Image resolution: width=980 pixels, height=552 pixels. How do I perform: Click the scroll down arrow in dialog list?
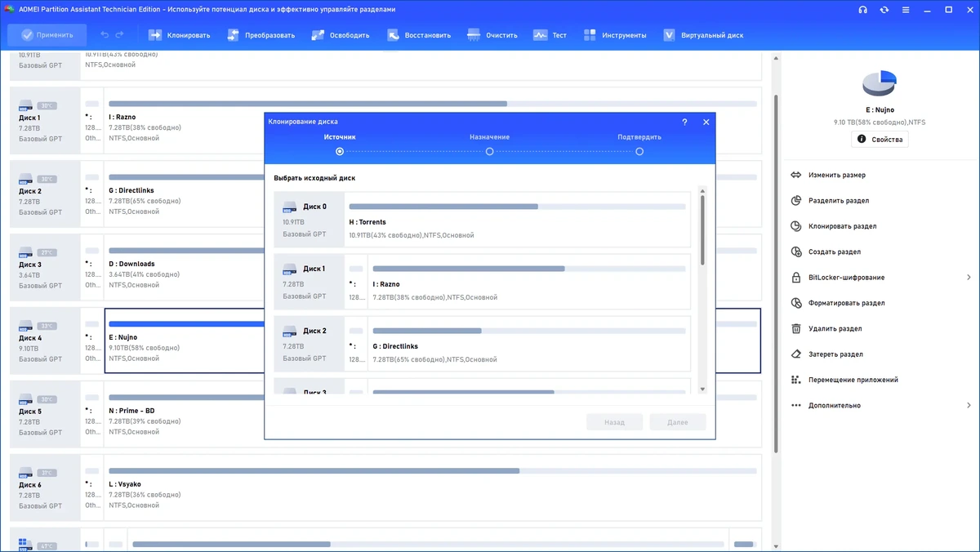point(702,390)
